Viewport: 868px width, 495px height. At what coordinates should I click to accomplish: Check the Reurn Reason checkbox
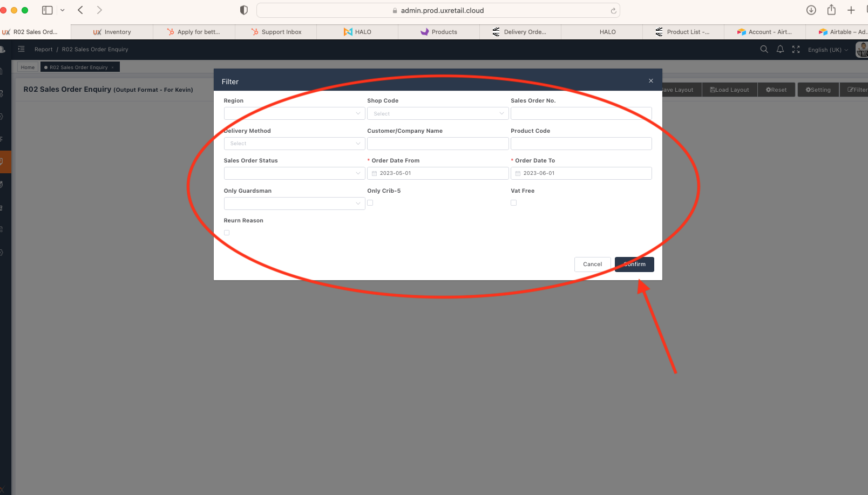coord(227,233)
